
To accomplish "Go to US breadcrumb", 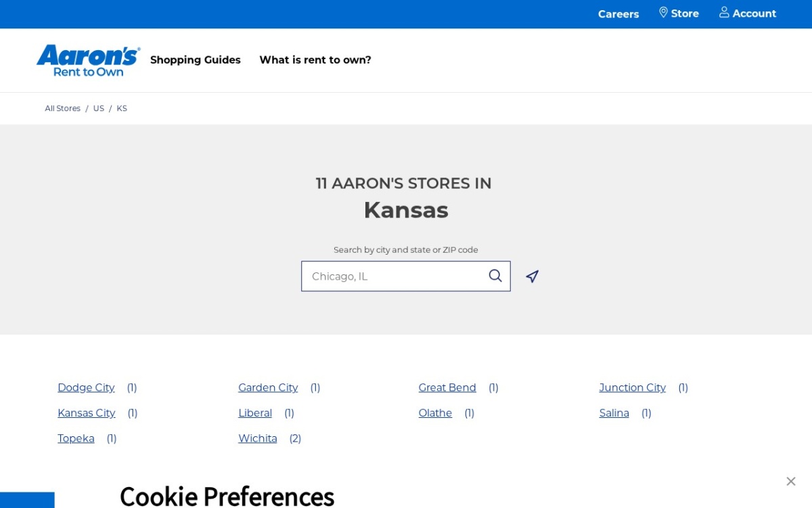I will point(99,108).
